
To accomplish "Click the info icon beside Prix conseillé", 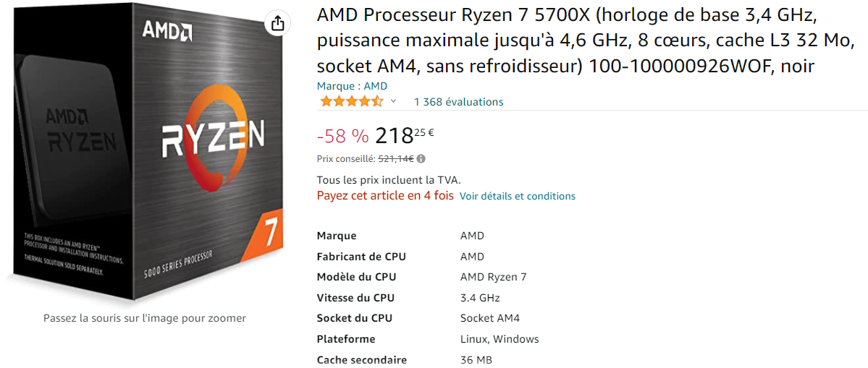I will point(421,158).
